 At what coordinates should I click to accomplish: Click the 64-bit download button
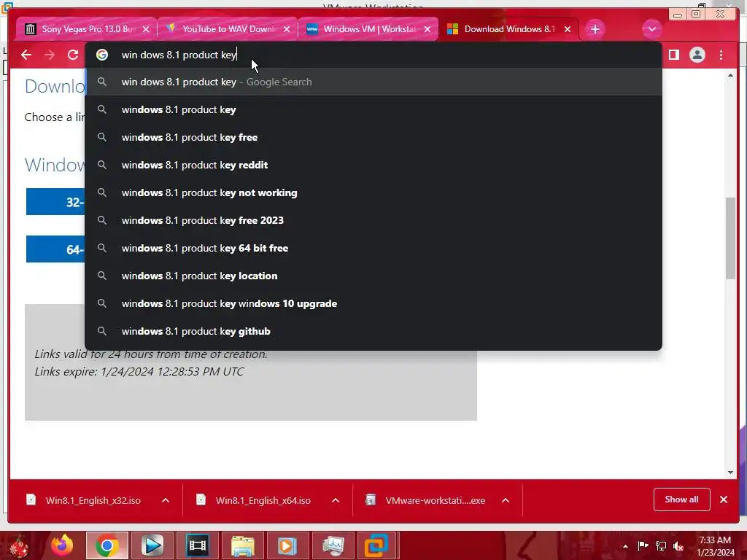click(55, 249)
